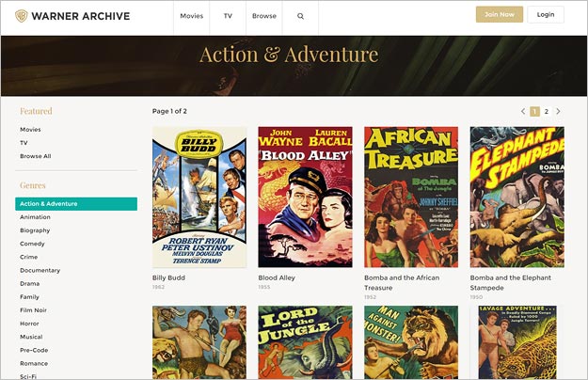The image size is (588, 380).
Task: Open the Billy Budd poster
Action: tap(199, 198)
